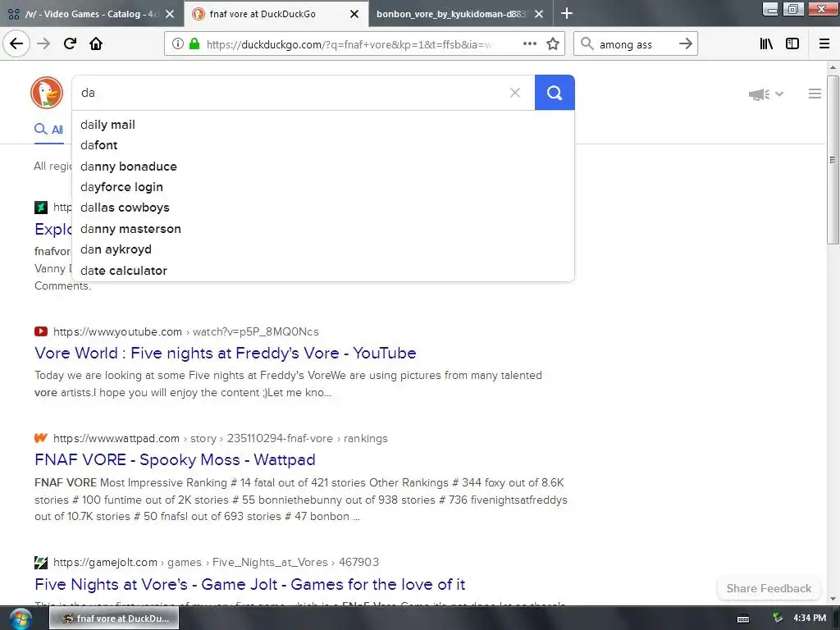Image resolution: width=840 pixels, height=630 pixels.
Task: Open the DuckDuckGo side menu icon
Action: (815, 94)
